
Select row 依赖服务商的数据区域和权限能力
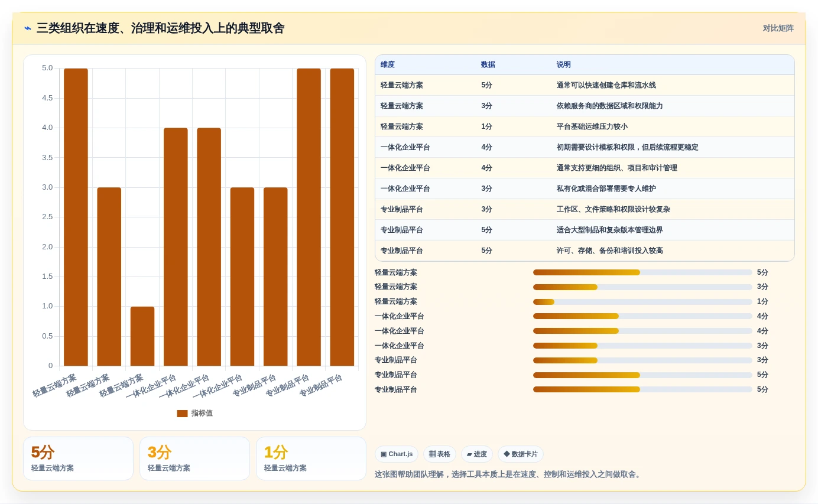coord(585,106)
